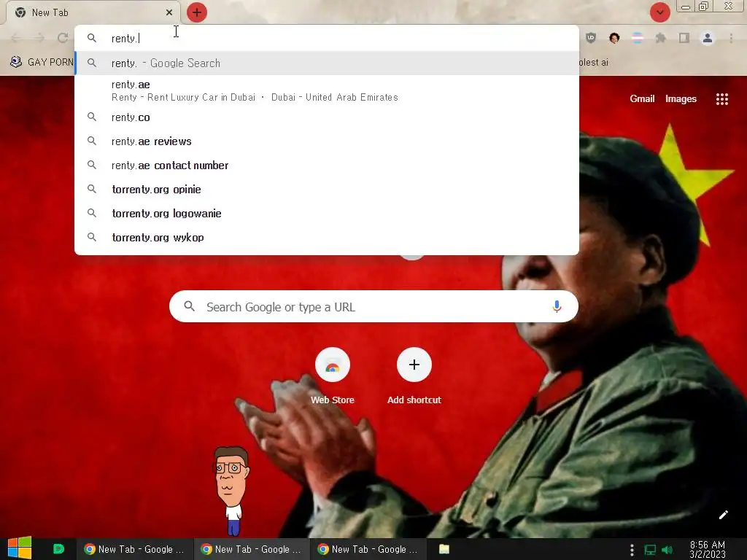Switch to the second New Tab - Google taskbar window

click(x=252, y=549)
